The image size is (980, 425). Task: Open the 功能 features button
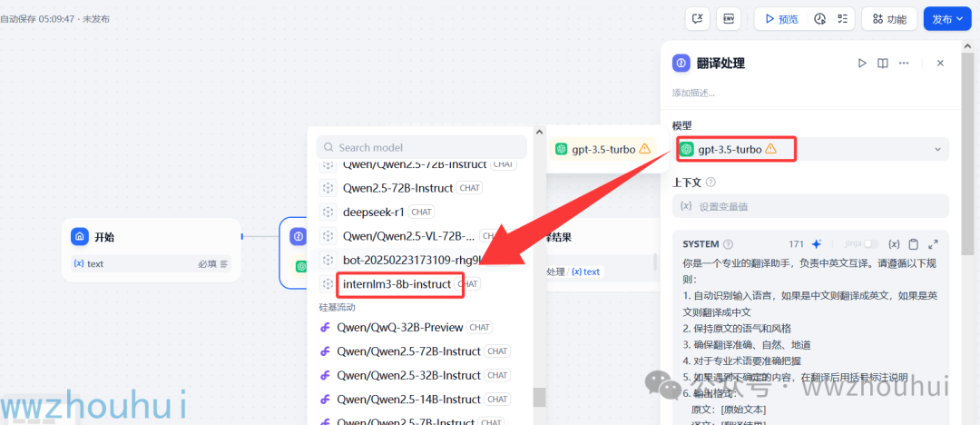click(888, 19)
